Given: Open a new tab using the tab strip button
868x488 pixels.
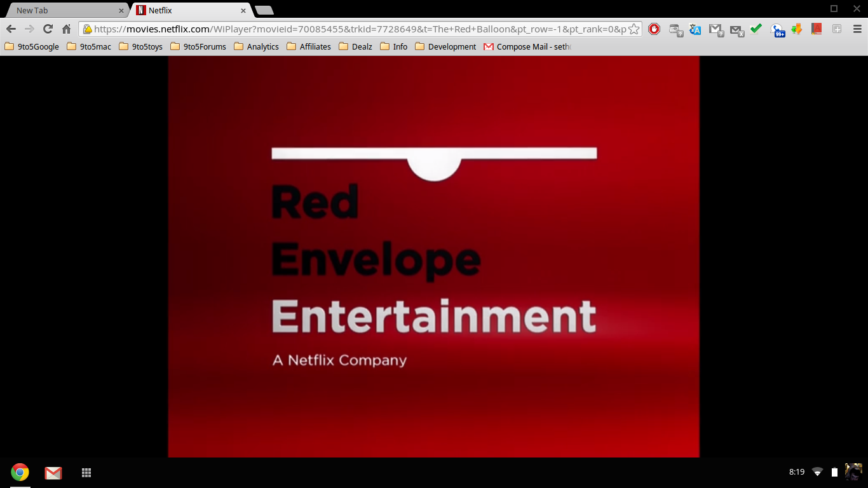Looking at the screenshot, I should pyautogui.click(x=264, y=10).
